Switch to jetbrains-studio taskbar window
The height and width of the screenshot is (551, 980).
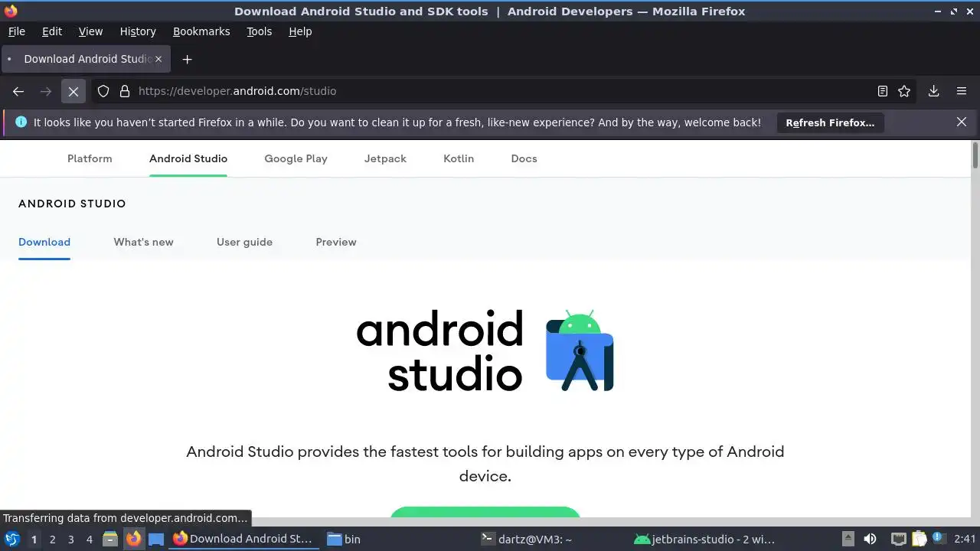[x=705, y=539]
